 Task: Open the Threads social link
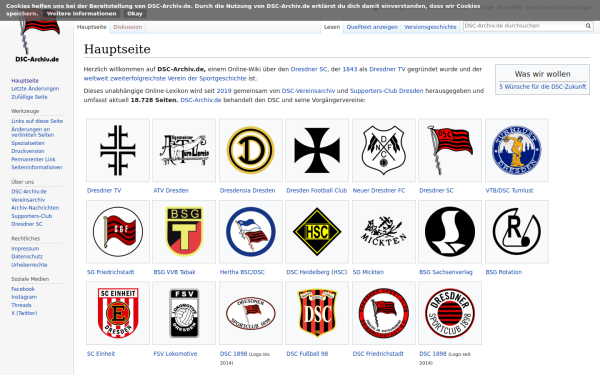pyautogui.click(x=21, y=305)
